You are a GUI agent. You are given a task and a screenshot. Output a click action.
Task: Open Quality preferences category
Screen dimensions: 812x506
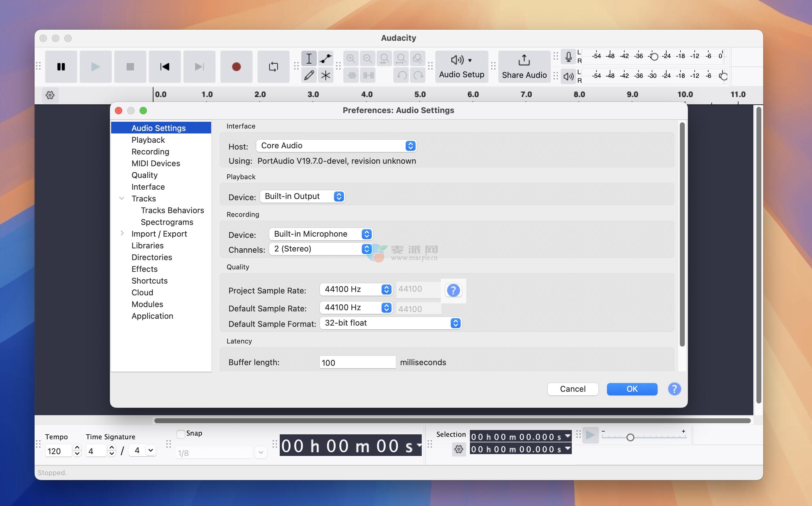144,175
